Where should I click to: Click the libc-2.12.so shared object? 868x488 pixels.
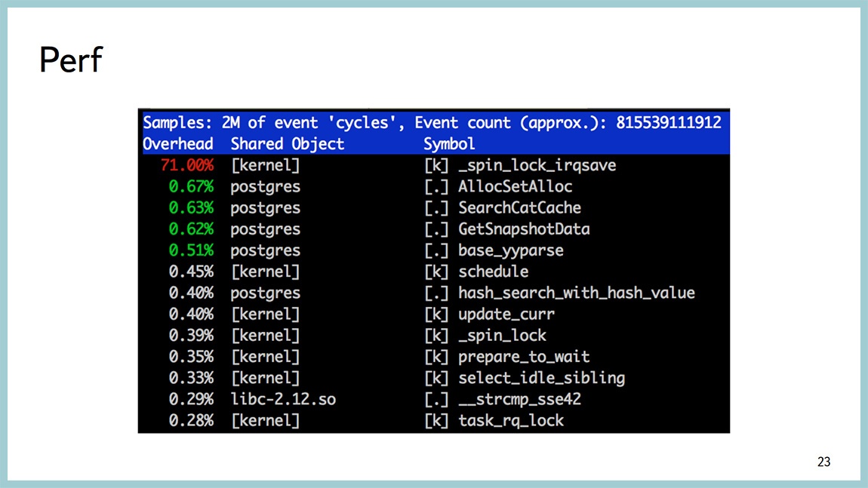tap(283, 399)
